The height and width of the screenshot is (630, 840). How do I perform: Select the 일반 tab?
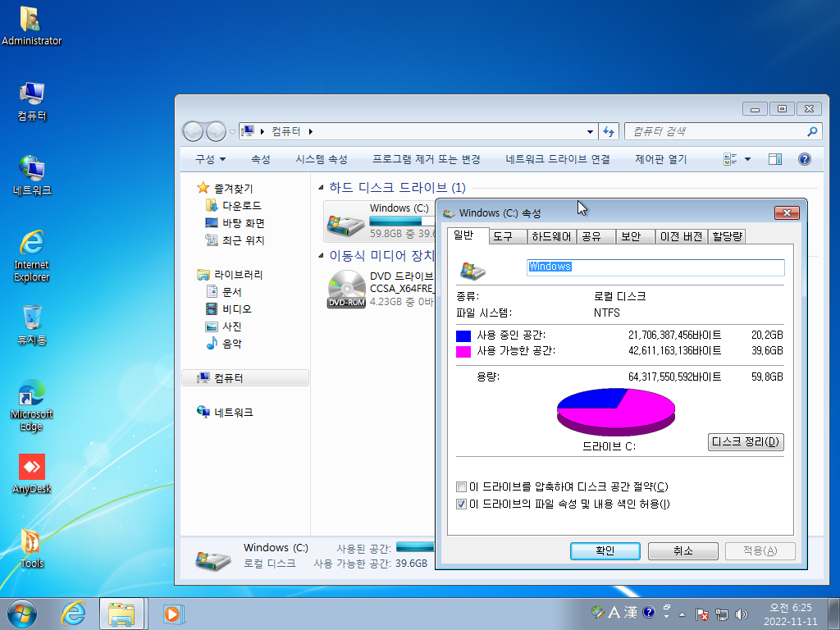click(467, 235)
